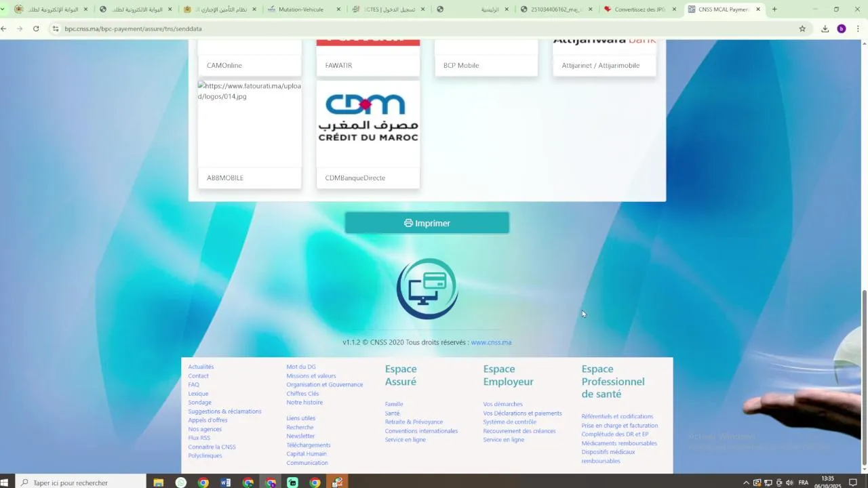The image size is (868, 488).
Task: Select the CDMBanqueDirecte Crédit du Maroc logo
Action: pyautogui.click(x=368, y=119)
